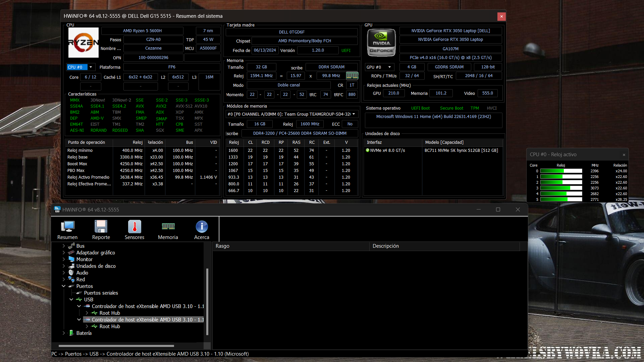Viewport: 644px width, 362px height.
Task: Open the Resumen toolbar icon
Action: pyautogui.click(x=67, y=230)
